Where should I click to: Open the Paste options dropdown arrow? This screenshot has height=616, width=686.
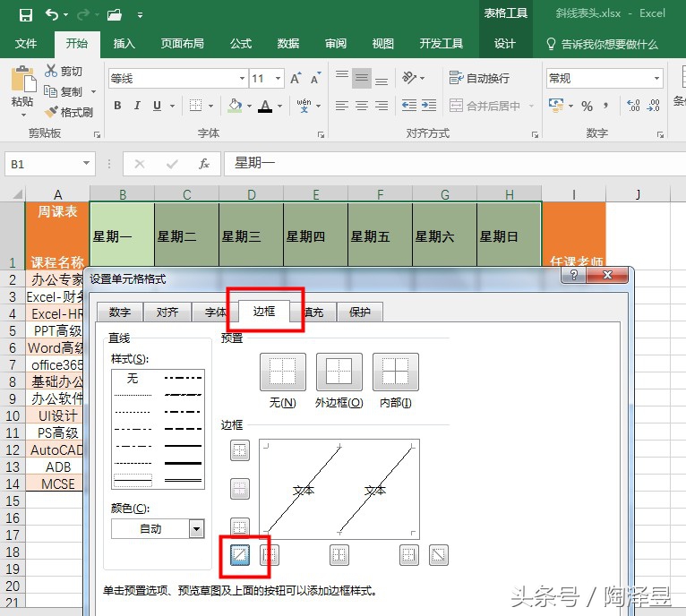23,115
